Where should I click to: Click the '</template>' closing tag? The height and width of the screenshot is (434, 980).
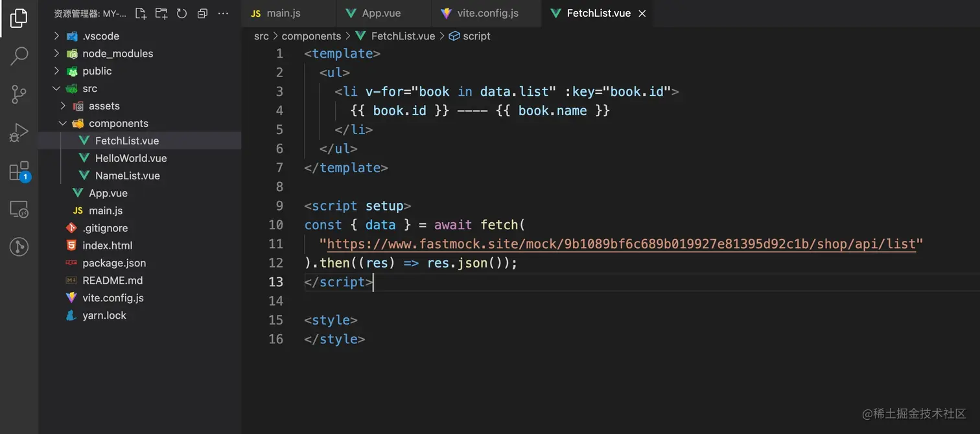(x=346, y=168)
